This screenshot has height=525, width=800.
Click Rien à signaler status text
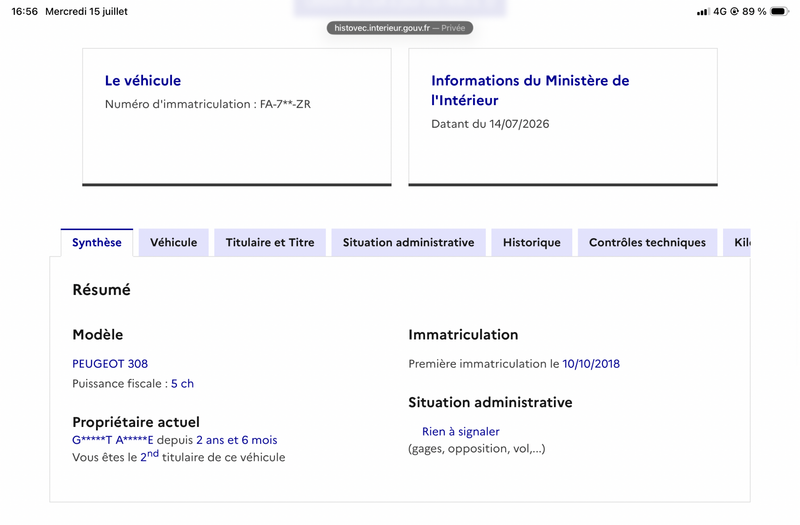click(x=460, y=432)
